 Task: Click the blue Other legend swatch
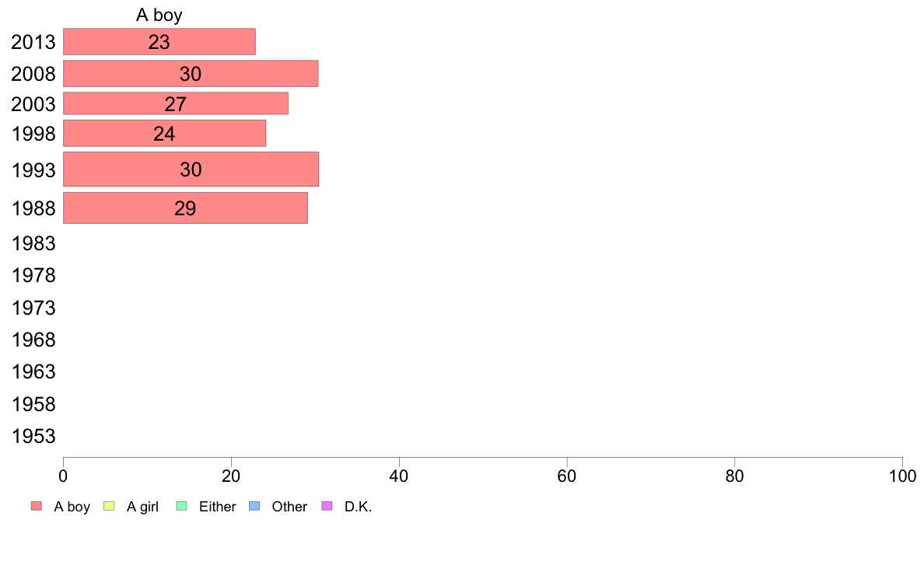point(254,506)
